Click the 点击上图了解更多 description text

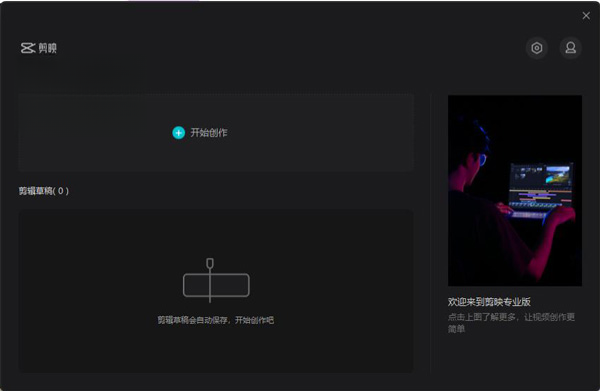(x=511, y=323)
